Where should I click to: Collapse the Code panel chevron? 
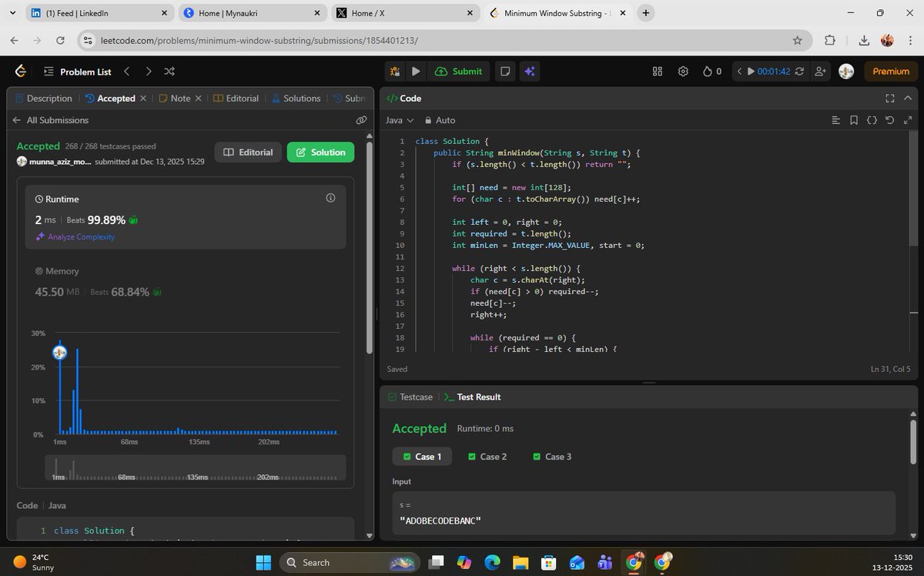[x=908, y=98]
